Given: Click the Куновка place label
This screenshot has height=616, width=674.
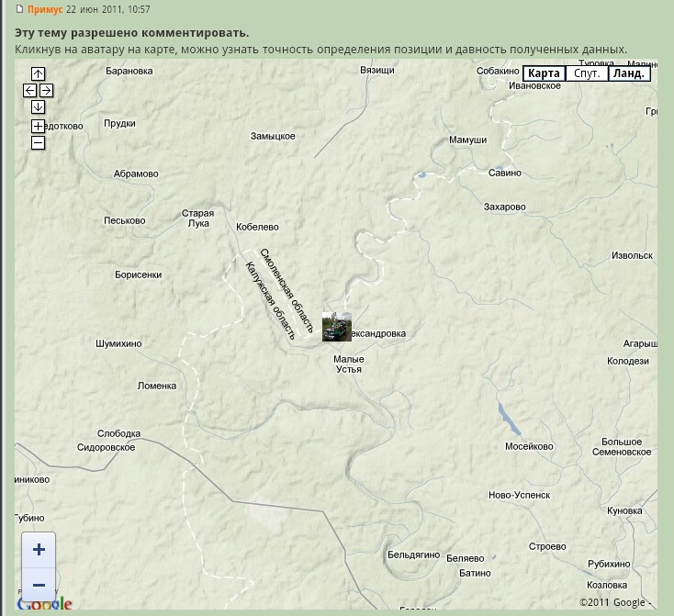Looking at the screenshot, I should point(624,510).
